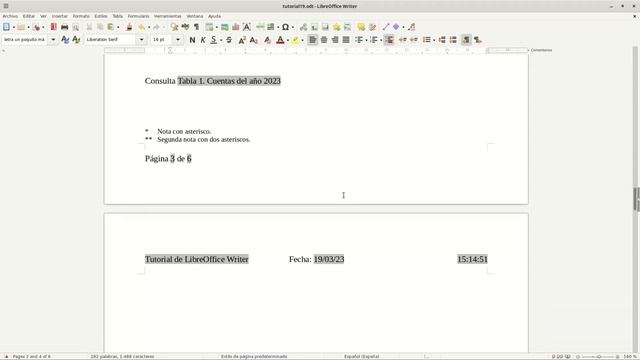The image size is (640, 360).
Task: Click the cross-reference Tabla 1. Cuentas del año 2023
Action: [x=229, y=81]
